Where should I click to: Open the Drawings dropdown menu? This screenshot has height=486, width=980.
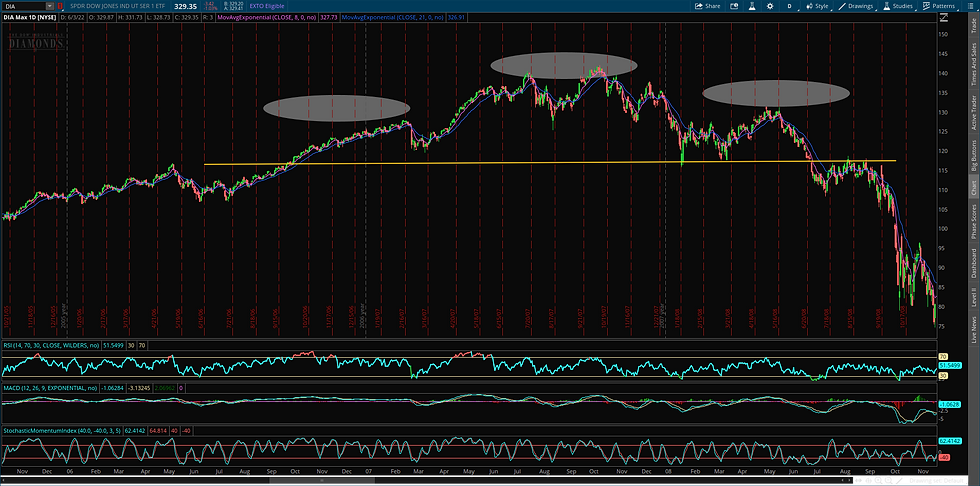pos(857,6)
